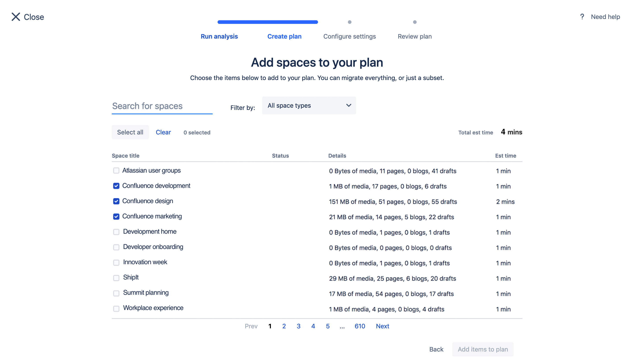Click the Next page navigation icon
Image resolution: width=634 pixels, height=364 pixels.
tap(382, 326)
